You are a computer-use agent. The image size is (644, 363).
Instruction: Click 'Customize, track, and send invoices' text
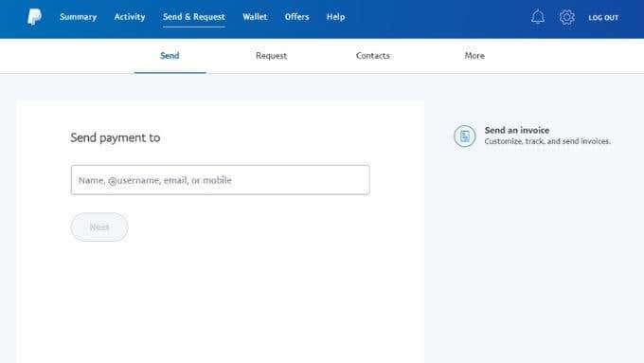(x=547, y=141)
